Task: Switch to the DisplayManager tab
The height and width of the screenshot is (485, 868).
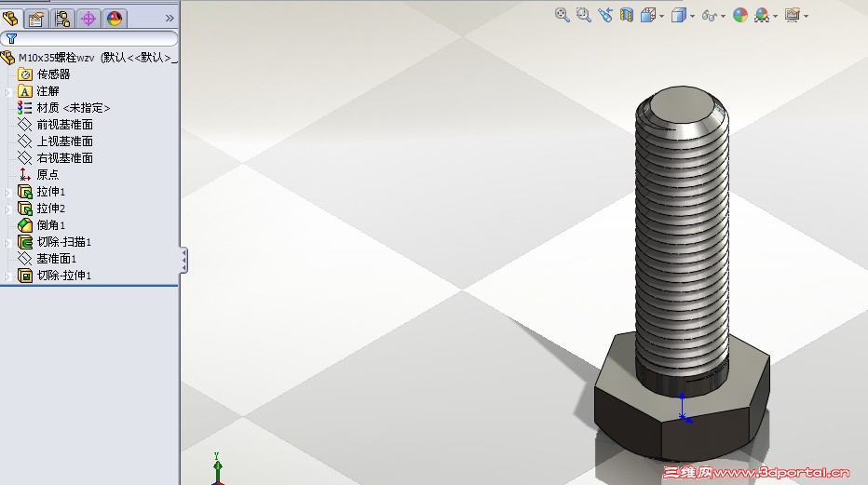Action: [x=115, y=19]
